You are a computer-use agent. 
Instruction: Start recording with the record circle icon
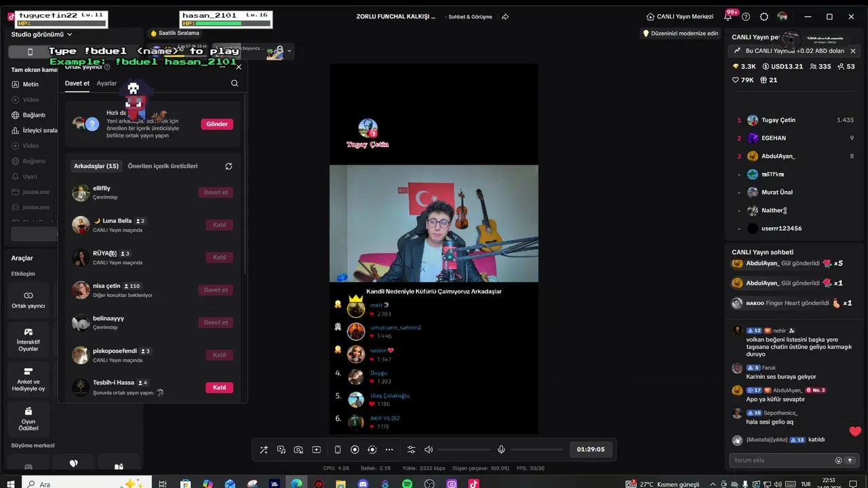(x=355, y=449)
